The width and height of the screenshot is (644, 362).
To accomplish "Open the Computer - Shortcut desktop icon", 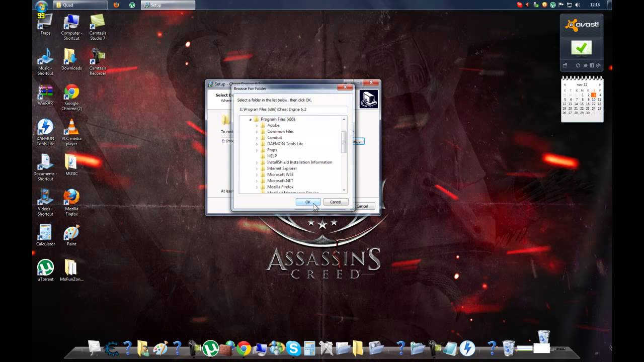I will (x=71, y=27).
